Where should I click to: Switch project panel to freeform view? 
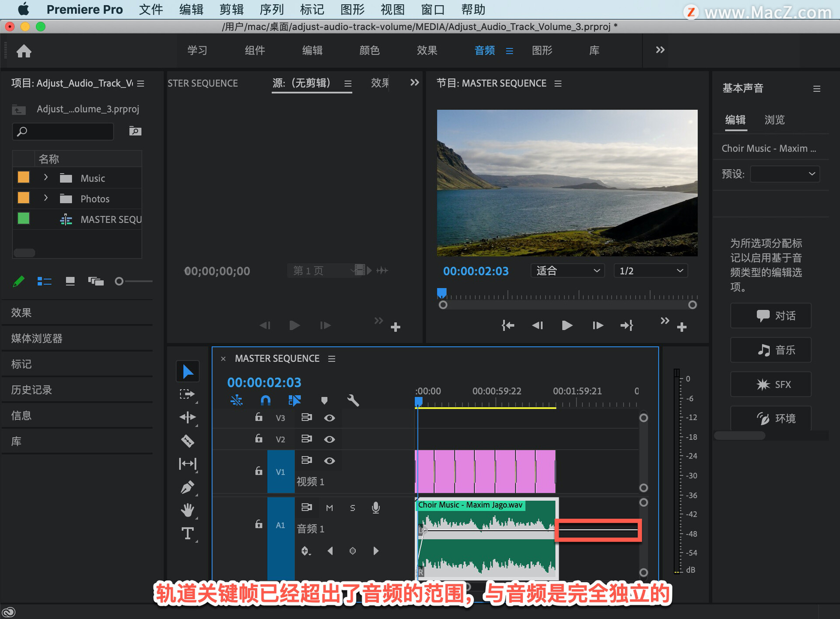click(96, 281)
